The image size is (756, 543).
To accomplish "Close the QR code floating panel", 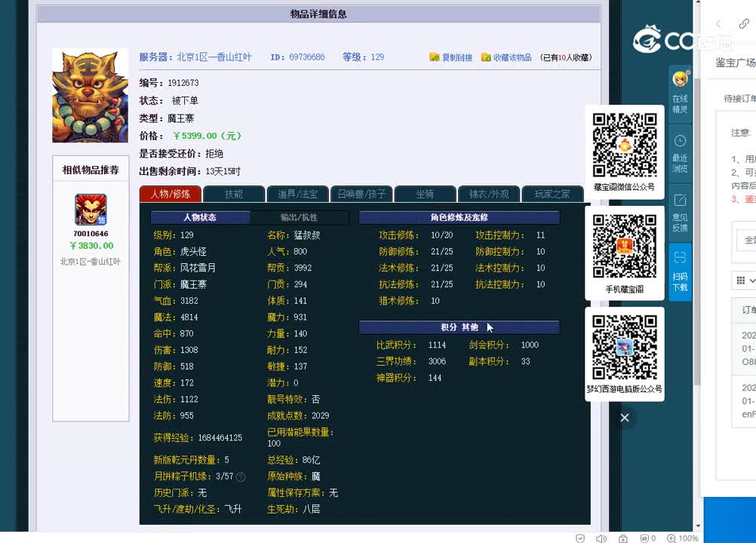I will (x=625, y=418).
